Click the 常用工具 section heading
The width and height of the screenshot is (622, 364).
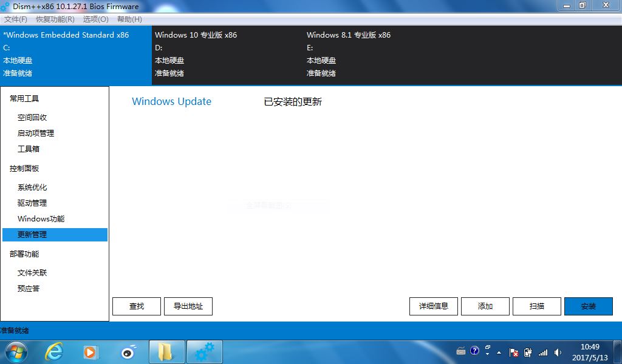click(24, 99)
